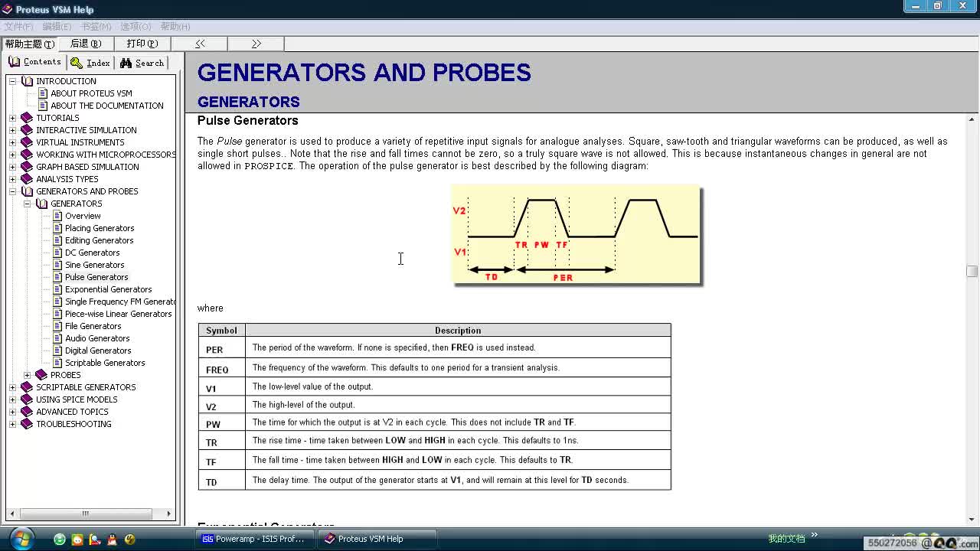Screen dimensions: 980x551
Task: Click the GENERATORS AND PROBES open book icon
Action: (28, 191)
